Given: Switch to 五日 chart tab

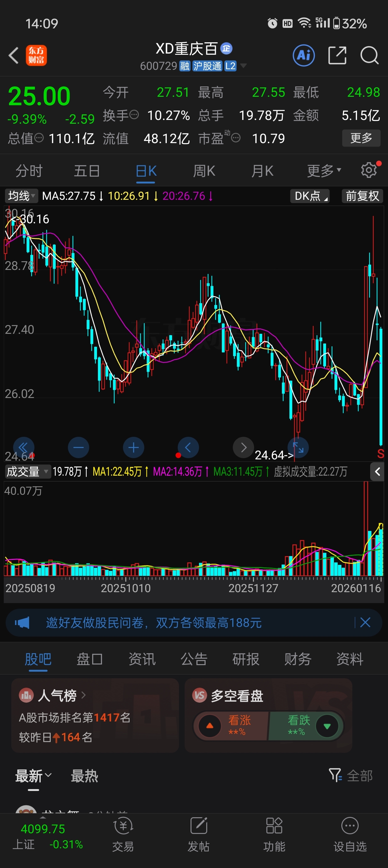Looking at the screenshot, I should coord(87,171).
